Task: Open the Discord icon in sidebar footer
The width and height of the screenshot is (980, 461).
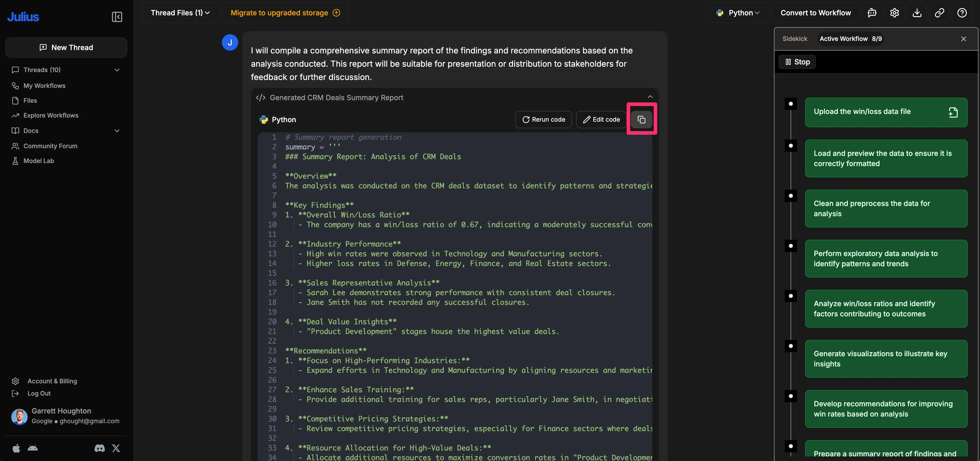Action: (x=99, y=448)
